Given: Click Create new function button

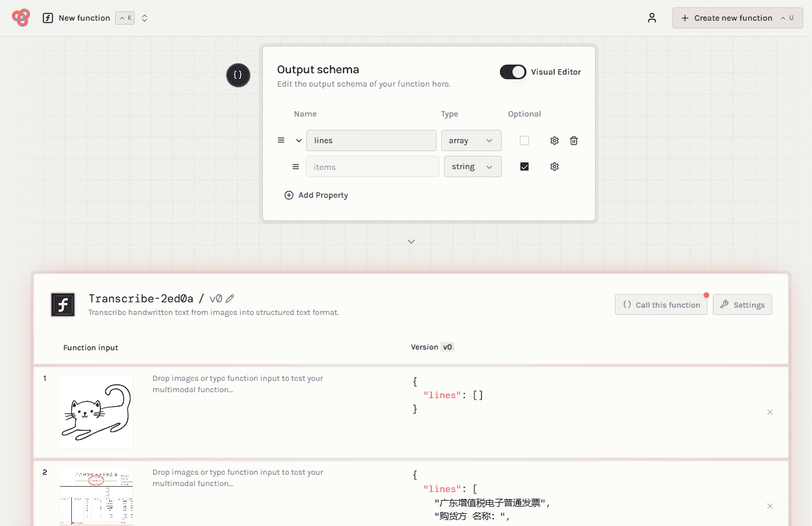Looking at the screenshot, I should tap(737, 18).
